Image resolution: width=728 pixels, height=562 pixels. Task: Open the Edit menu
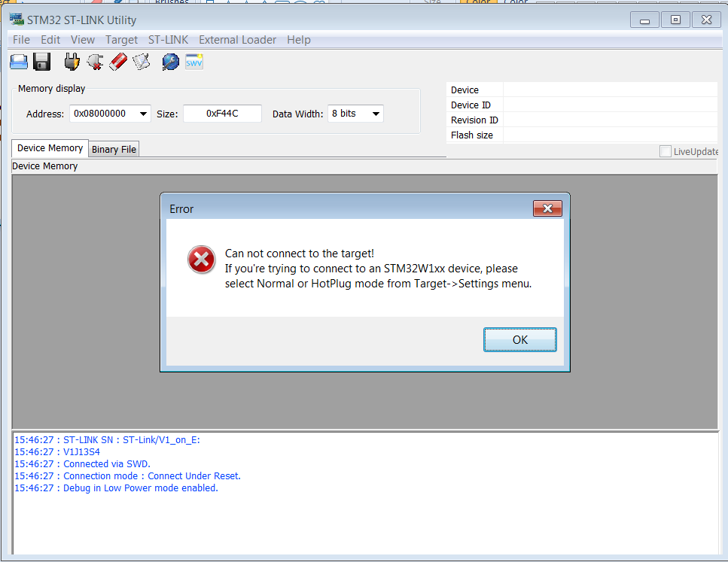pyautogui.click(x=50, y=40)
